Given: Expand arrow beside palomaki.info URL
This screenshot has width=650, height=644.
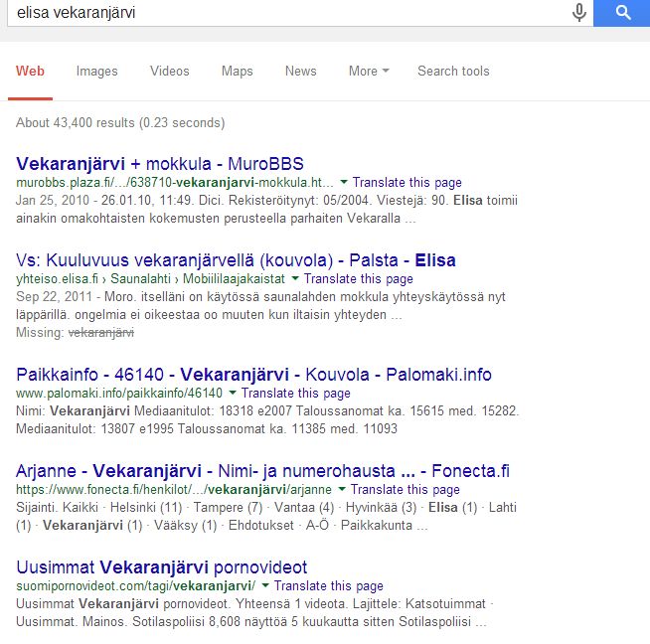Looking at the screenshot, I should (233, 392).
